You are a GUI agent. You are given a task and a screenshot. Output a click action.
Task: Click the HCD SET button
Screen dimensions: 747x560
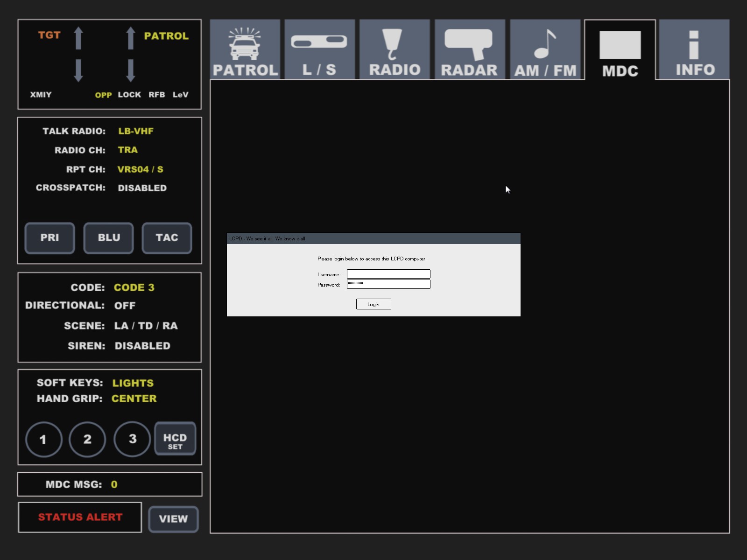click(175, 439)
